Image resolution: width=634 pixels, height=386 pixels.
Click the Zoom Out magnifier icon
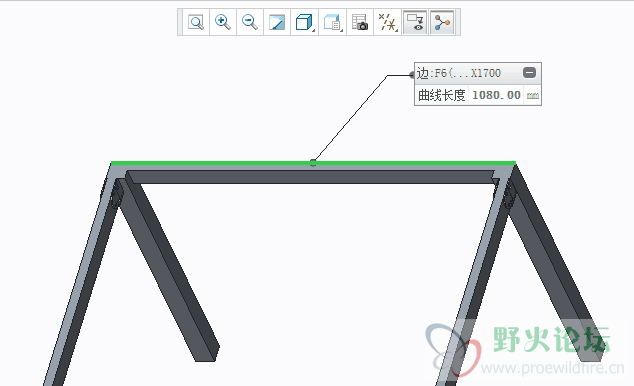pos(250,22)
